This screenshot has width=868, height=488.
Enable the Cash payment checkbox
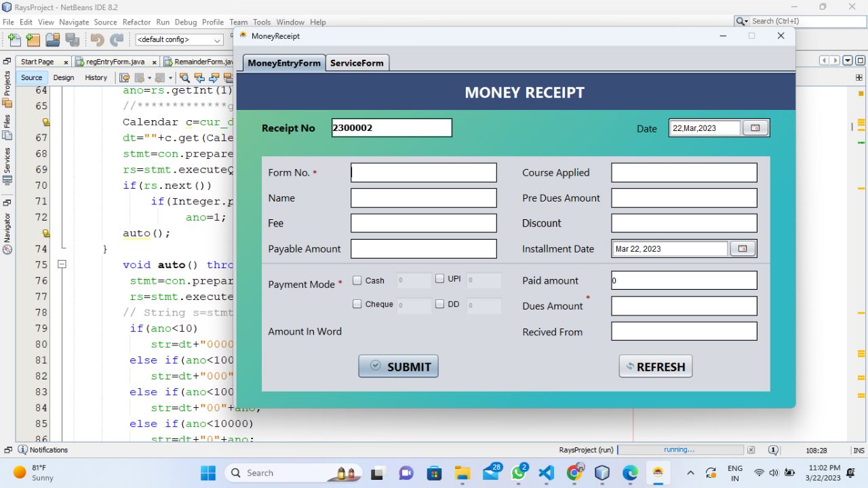pyautogui.click(x=357, y=280)
